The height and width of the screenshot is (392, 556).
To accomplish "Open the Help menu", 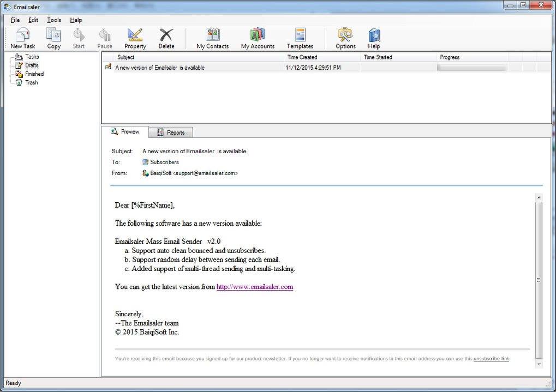I will click(x=76, y=20).
